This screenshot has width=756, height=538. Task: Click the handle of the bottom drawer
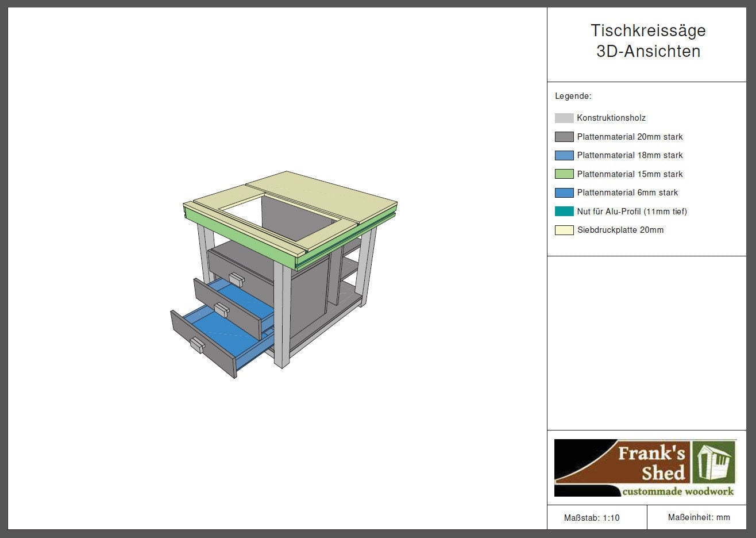click(197, 345)
